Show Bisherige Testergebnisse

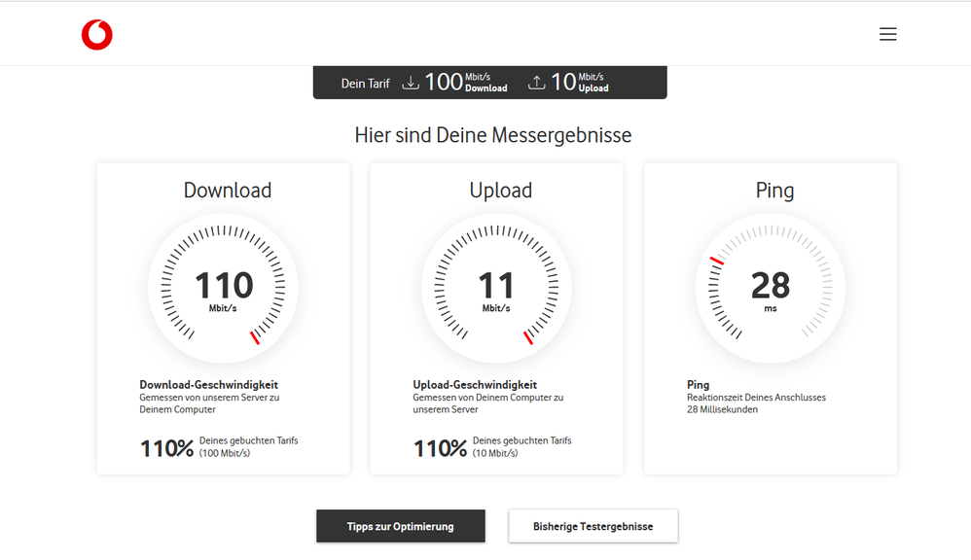[593, 525]
